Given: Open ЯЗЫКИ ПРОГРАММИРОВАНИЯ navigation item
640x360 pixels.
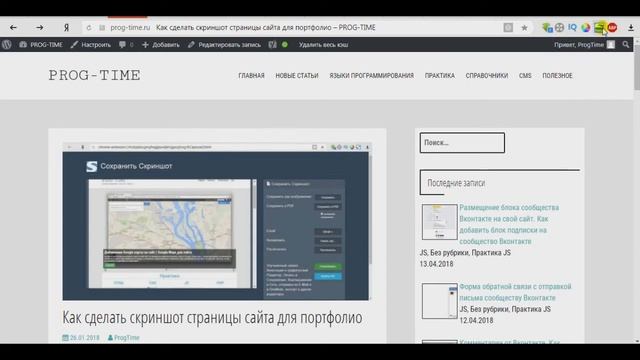Looking at the screenshot, I should (372, 76).
